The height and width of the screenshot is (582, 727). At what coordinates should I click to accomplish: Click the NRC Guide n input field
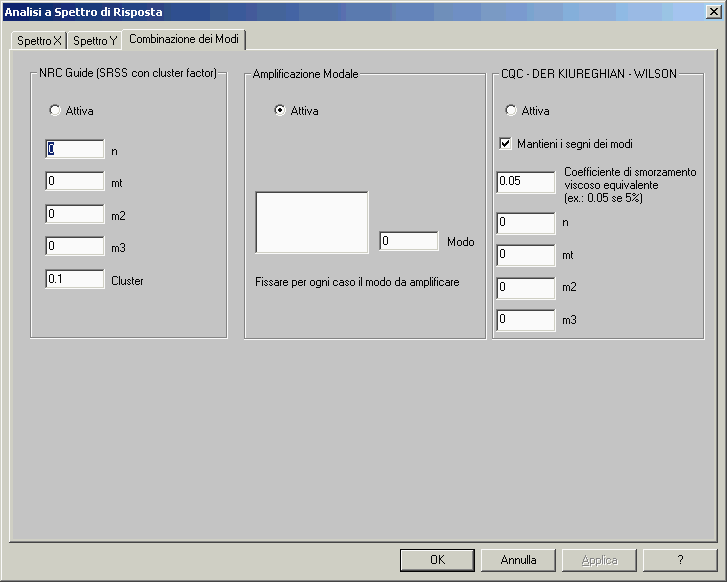click(75, 150)
